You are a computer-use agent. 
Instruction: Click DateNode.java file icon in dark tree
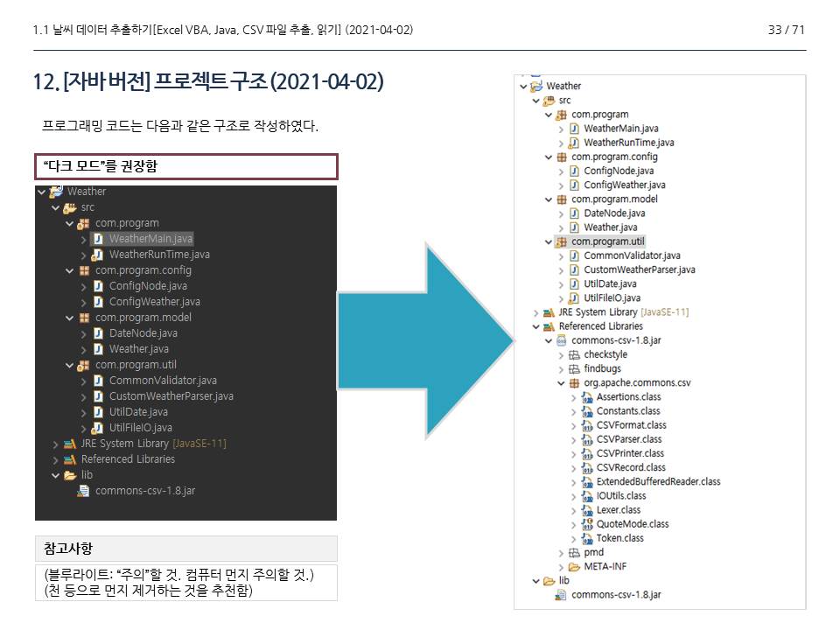click(x=98, y=333)
